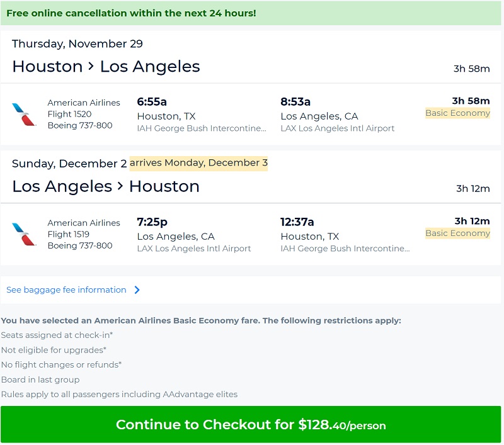Click the Houston > Los Angeles route heading
The image size is (504, 445).
[106, 67]
